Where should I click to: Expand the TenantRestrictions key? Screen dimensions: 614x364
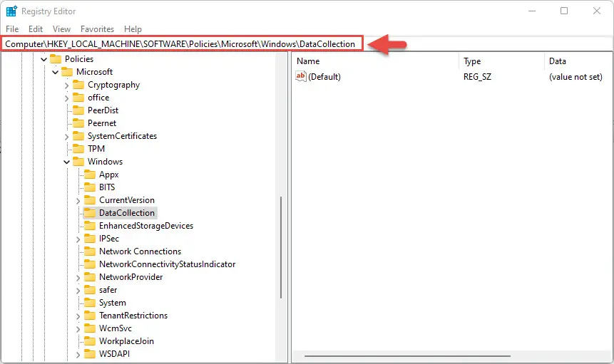point(78,316)
